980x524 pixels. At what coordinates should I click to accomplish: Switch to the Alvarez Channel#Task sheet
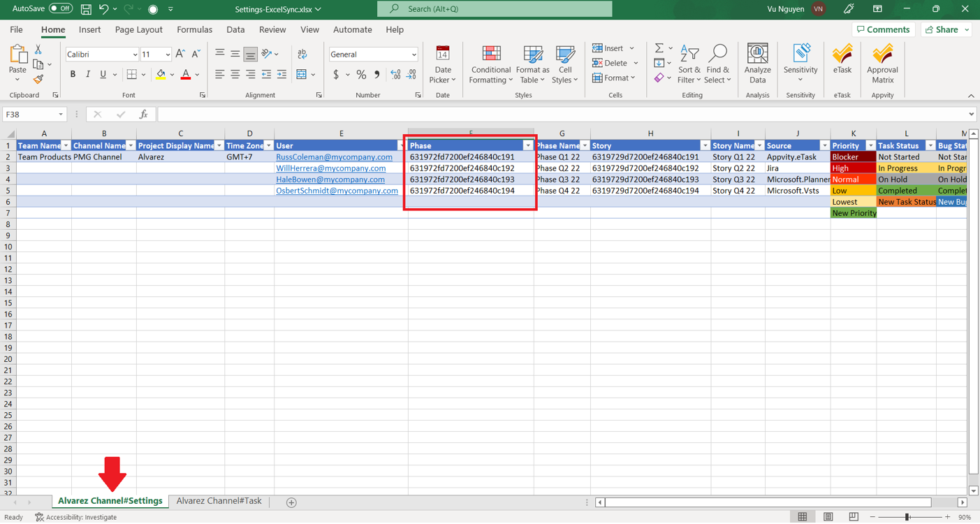pos(219,501)
